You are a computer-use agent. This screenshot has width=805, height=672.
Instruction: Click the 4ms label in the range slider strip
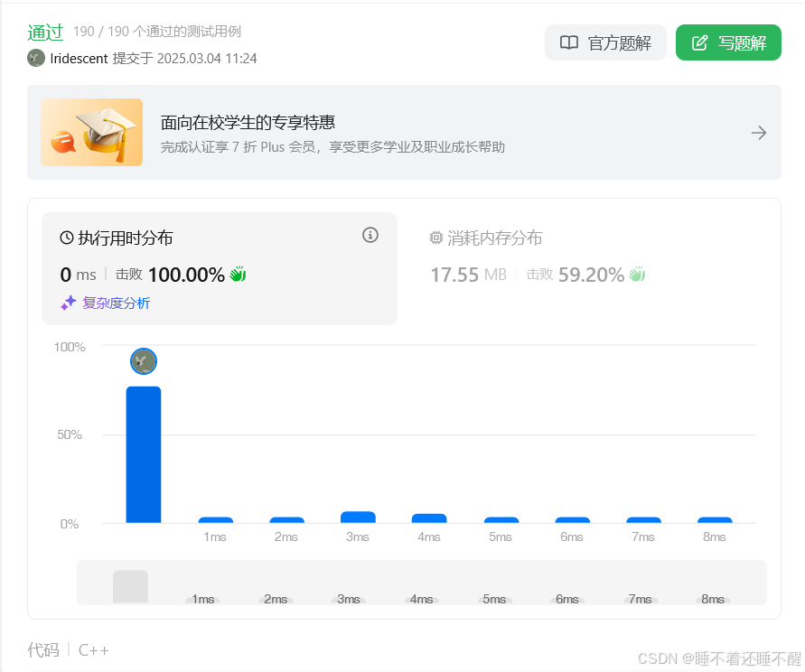coord(422,599)
